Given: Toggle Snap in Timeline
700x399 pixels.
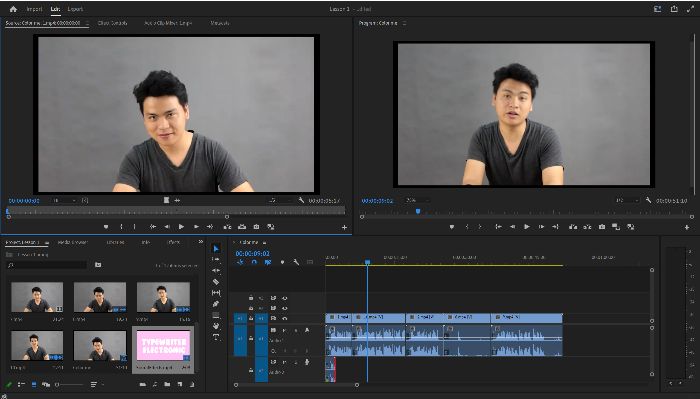Looking at the screenshot, I should click(x=254, y=262).
